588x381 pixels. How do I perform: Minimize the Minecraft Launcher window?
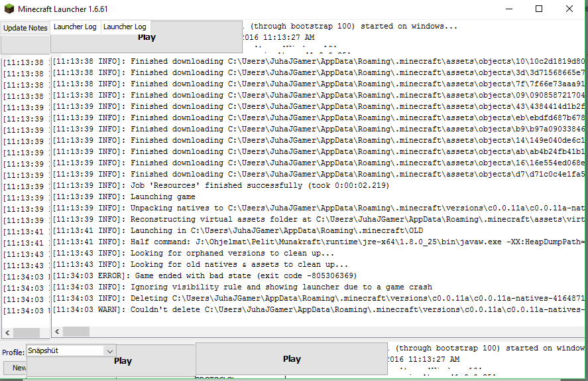[x=509, y=9]
